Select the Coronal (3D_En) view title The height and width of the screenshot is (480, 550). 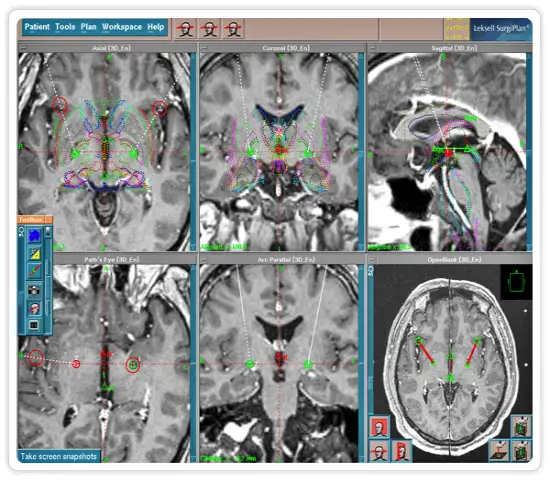click(286, 48)
